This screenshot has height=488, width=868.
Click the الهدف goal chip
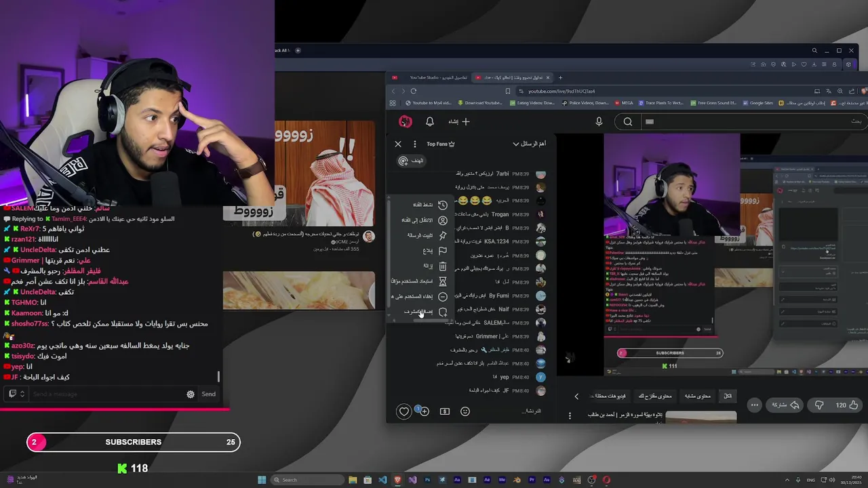(x=411, y=161)
